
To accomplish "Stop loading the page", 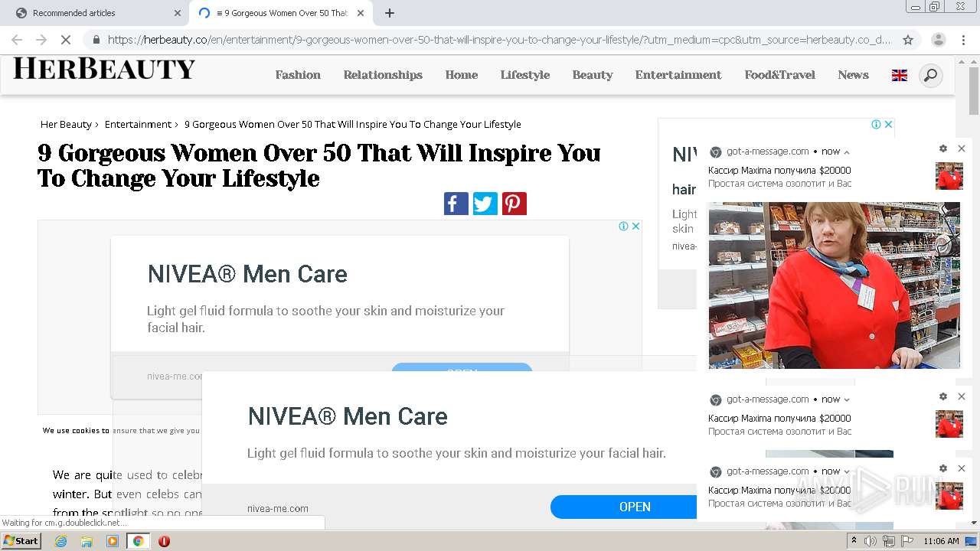I will click(65, 40).
